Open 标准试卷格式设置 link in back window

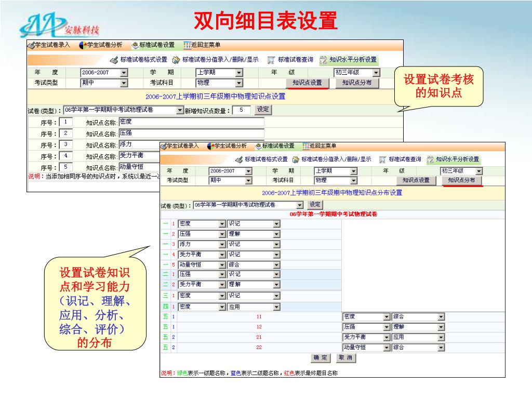pos(143,60)
